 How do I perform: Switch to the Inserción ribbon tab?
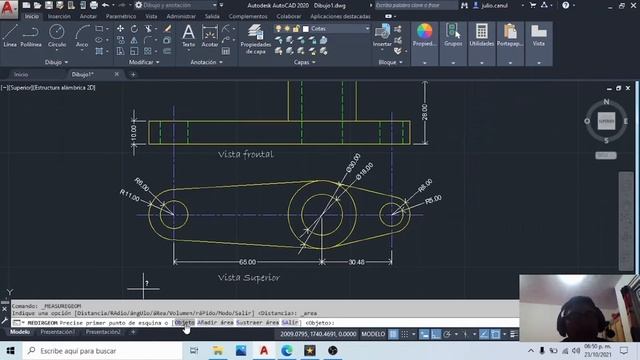point(59,16)
